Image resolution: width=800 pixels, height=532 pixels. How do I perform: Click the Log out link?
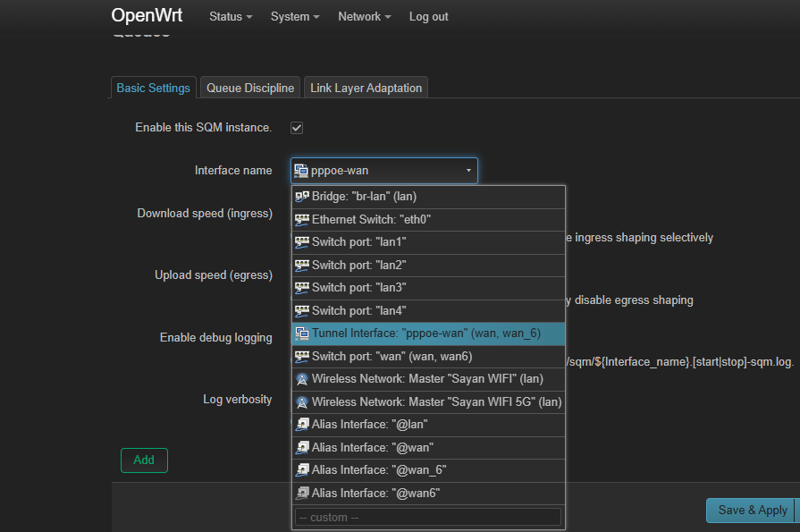point(428,17)
